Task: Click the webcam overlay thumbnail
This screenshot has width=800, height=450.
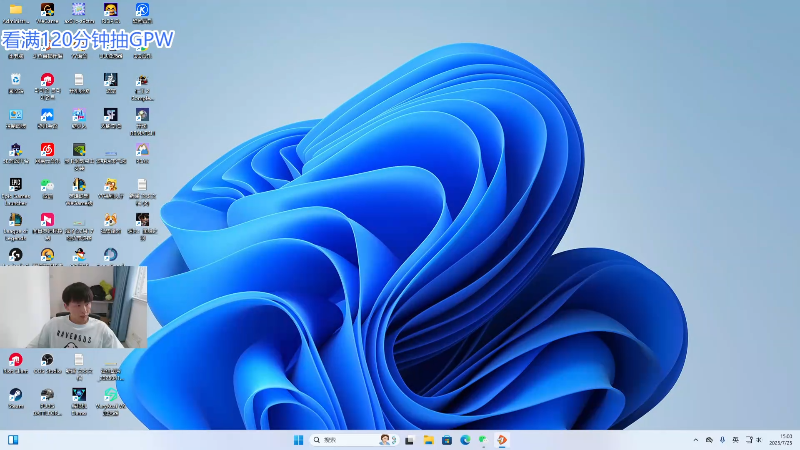Action: [x=73, y=307]
